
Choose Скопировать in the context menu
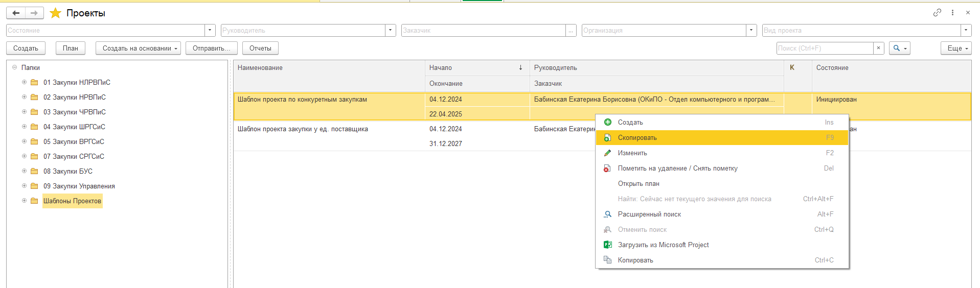click(x=722, y=137)
